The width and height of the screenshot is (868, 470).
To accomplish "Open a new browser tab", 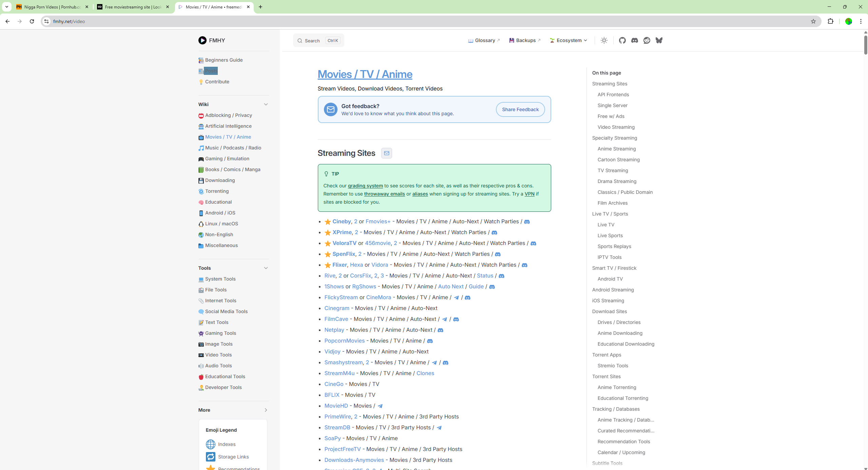I will click(x=261, y=7).
